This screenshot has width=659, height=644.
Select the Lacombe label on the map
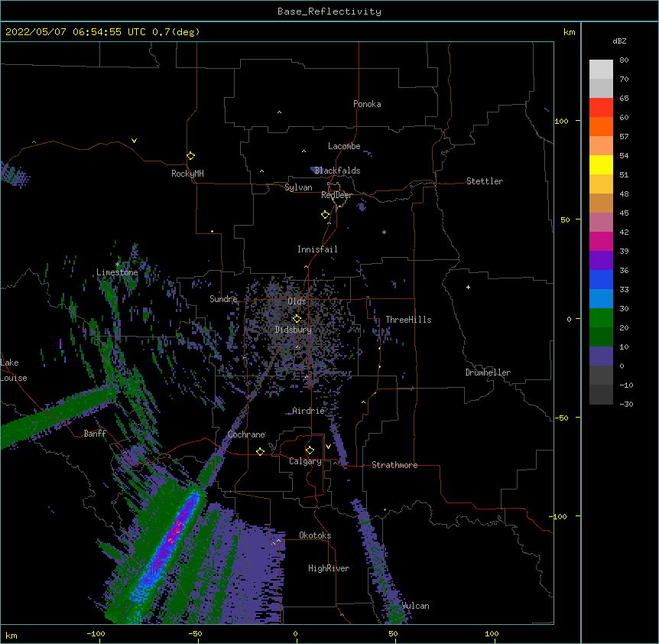pyautogui.click(x=344, y=146)
